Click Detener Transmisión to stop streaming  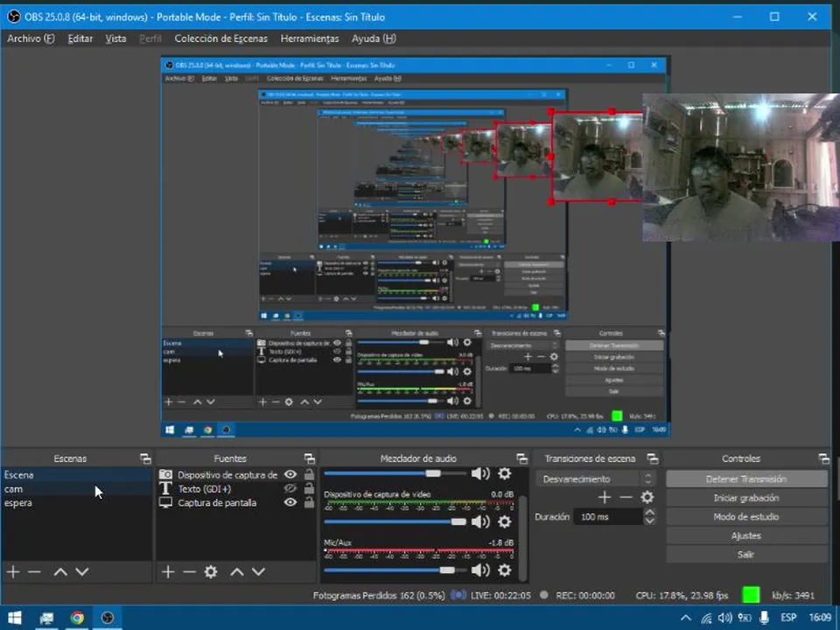746,479
